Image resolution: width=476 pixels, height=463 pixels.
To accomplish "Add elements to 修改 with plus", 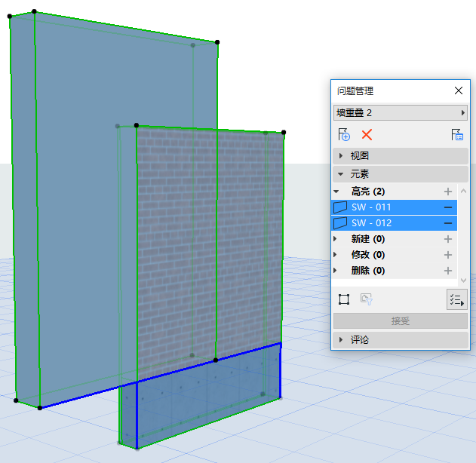I will click(448, 255).
